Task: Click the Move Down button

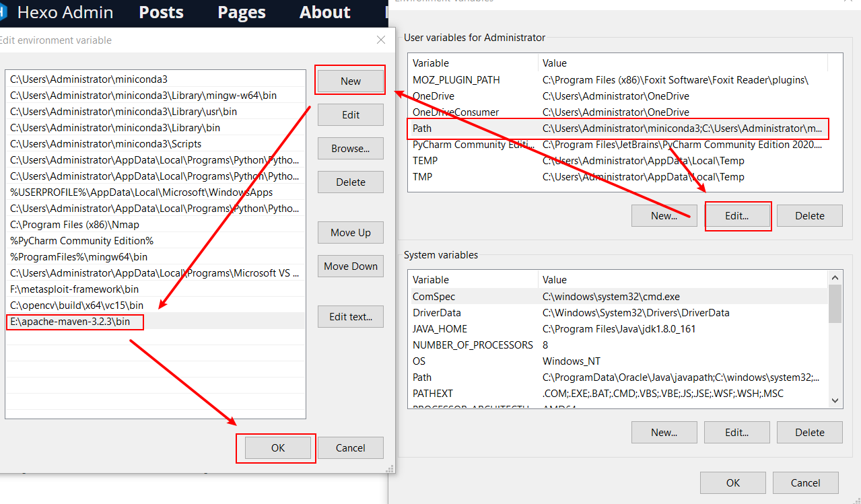Action: click(x=350, y=266)
